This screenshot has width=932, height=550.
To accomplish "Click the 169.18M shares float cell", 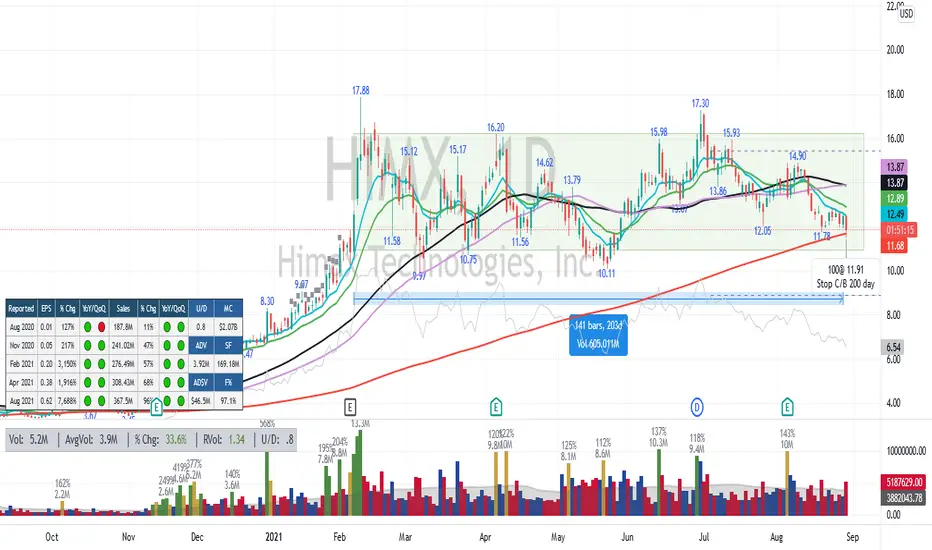I will tap(228, 364).
